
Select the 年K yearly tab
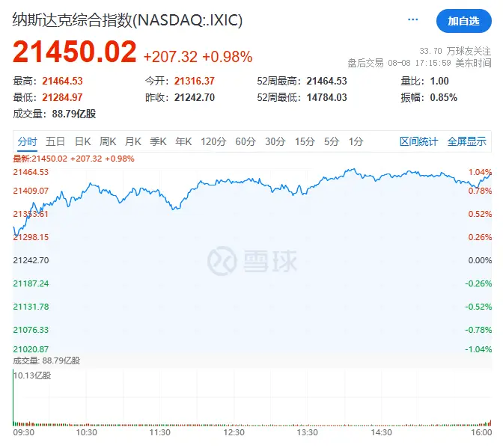(x=183, y=141)
